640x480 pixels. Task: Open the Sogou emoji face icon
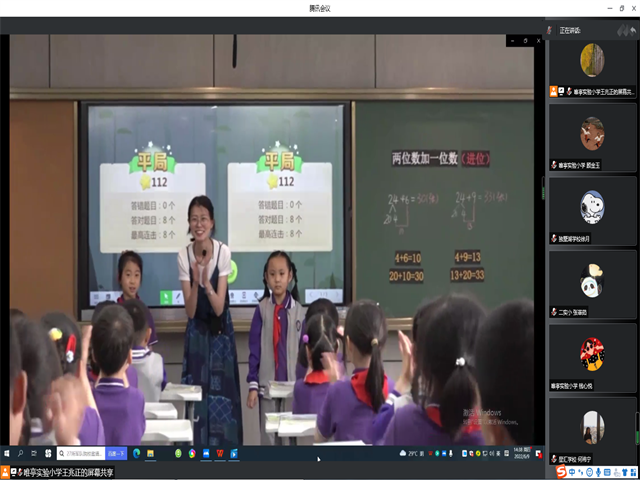pos(589,472)
